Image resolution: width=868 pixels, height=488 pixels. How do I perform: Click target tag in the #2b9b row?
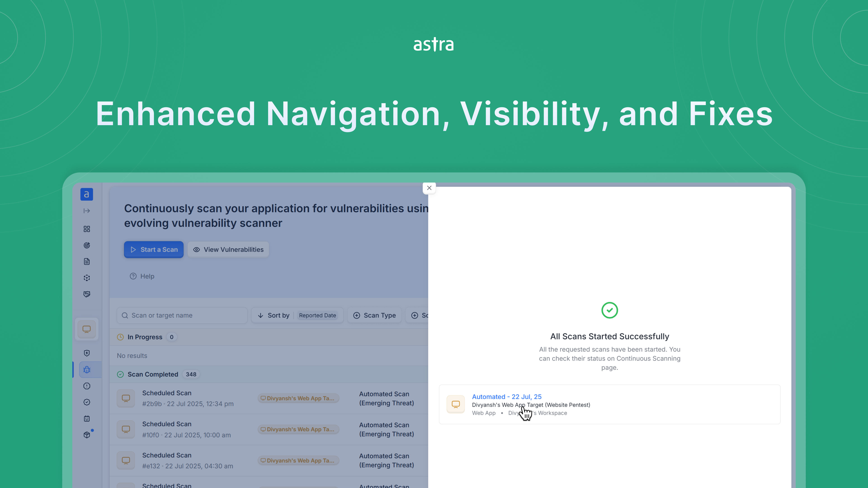pos(298,398)
